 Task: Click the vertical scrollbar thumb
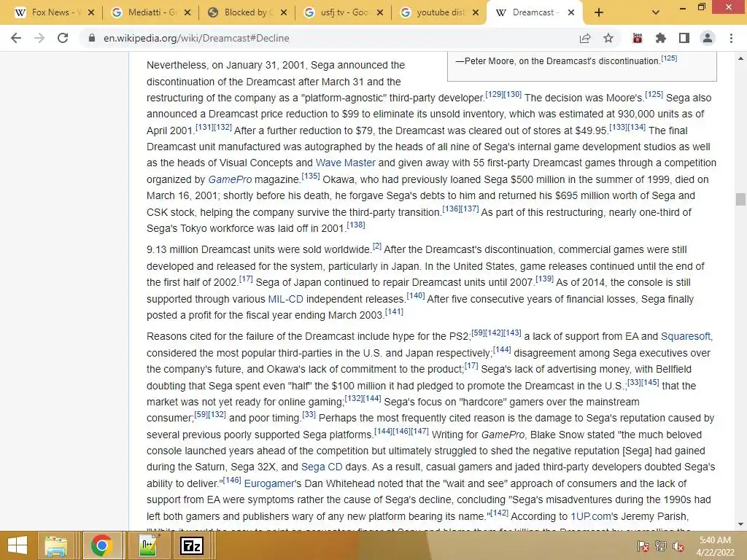[740, 199]
